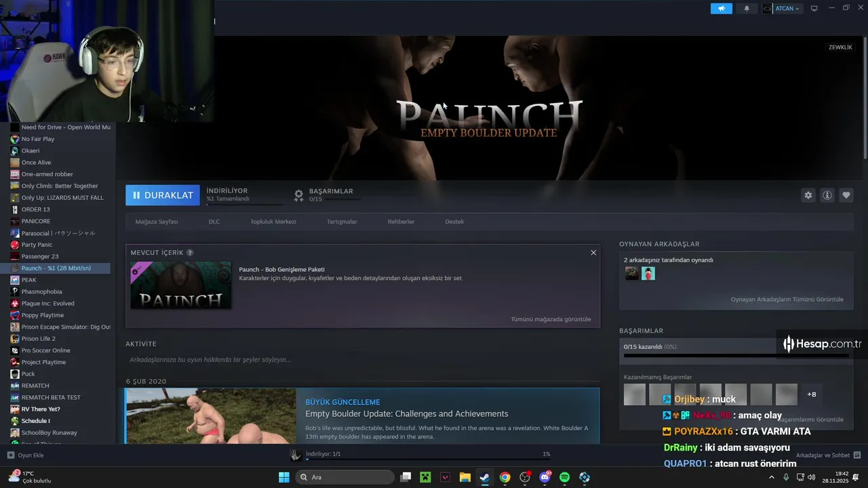
Task: Select REMATCH BETA TEST in library
Action: coord(60,397)
